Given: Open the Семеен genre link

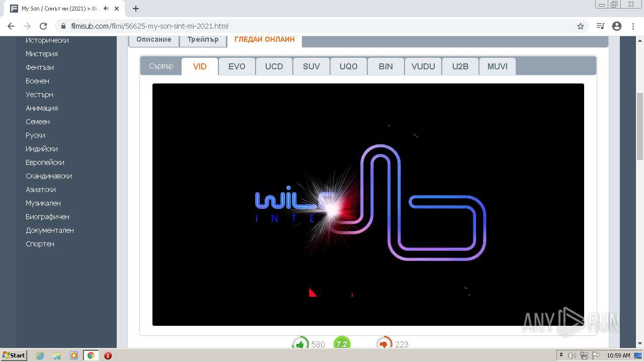Looking at the screenshot, I should coord(38,122).
